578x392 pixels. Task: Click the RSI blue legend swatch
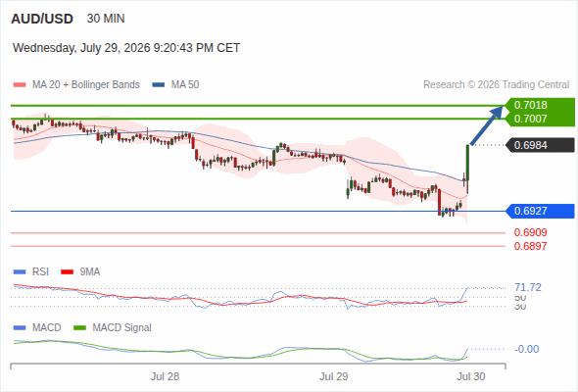click(20, 272)
